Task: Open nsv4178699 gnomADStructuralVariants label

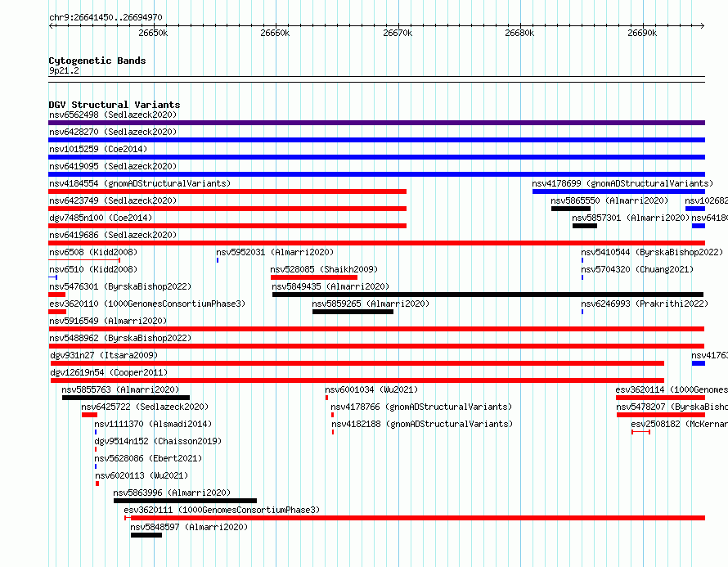Action: [x=622, y=183]
